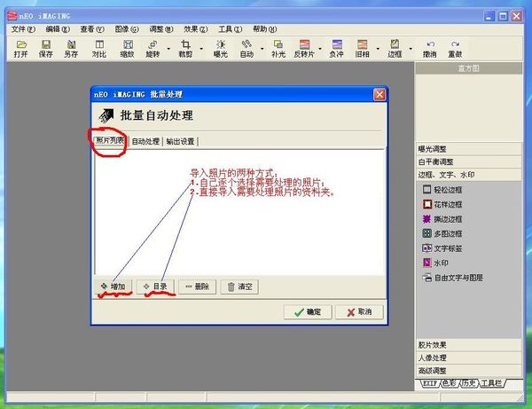Confirm the dialog with 确定
The height and width of the screenshot is (409, 532).
[307, 312]
